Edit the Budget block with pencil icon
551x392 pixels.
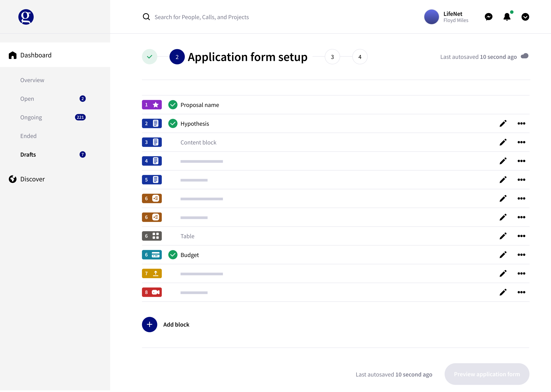503,255
